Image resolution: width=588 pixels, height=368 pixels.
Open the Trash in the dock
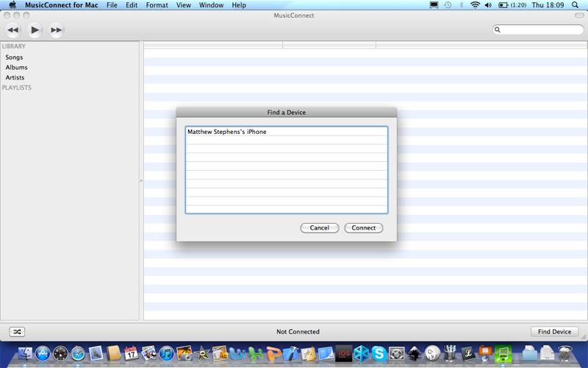(x=564, y=353)
